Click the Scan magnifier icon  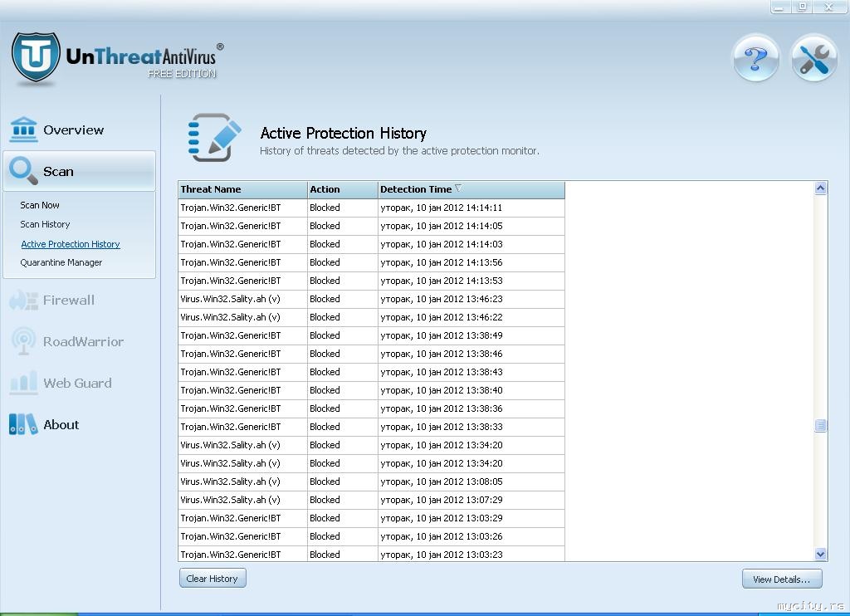pos(23,171)
